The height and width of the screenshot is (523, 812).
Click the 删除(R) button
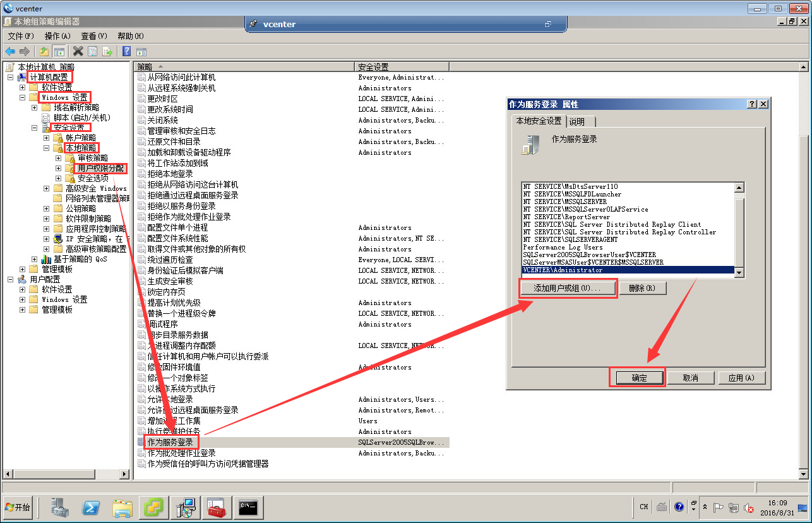[642, 288]
